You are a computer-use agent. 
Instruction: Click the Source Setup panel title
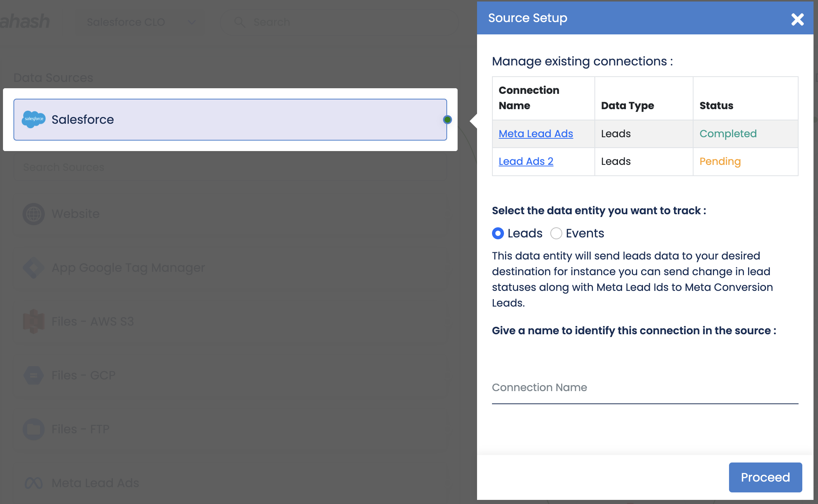click(528, 18)
